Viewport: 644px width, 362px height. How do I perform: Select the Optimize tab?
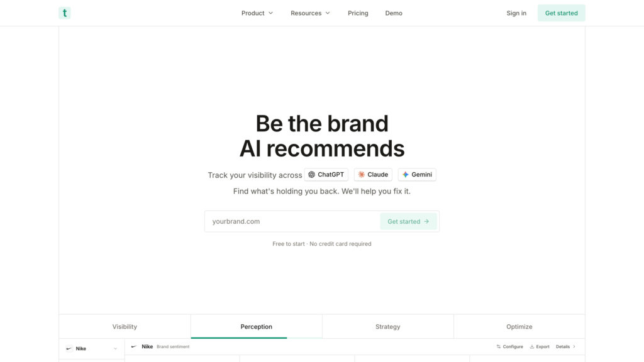click(519, 327)
